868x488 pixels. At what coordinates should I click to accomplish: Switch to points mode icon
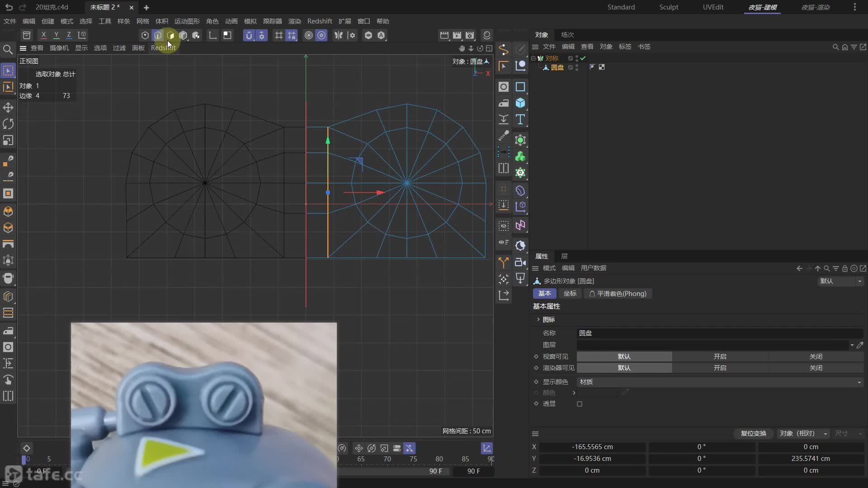pos(145,35)
